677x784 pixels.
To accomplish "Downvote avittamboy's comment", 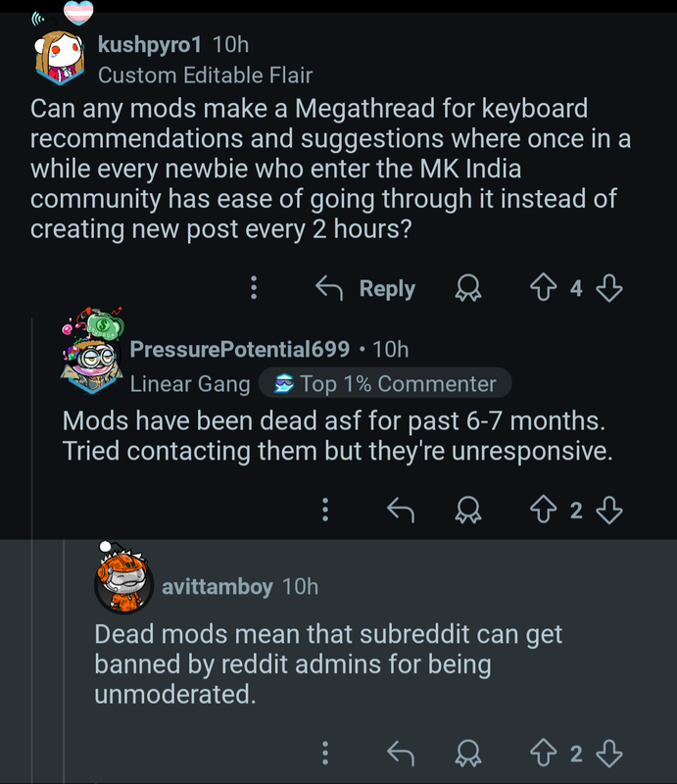I will [609, 753].
